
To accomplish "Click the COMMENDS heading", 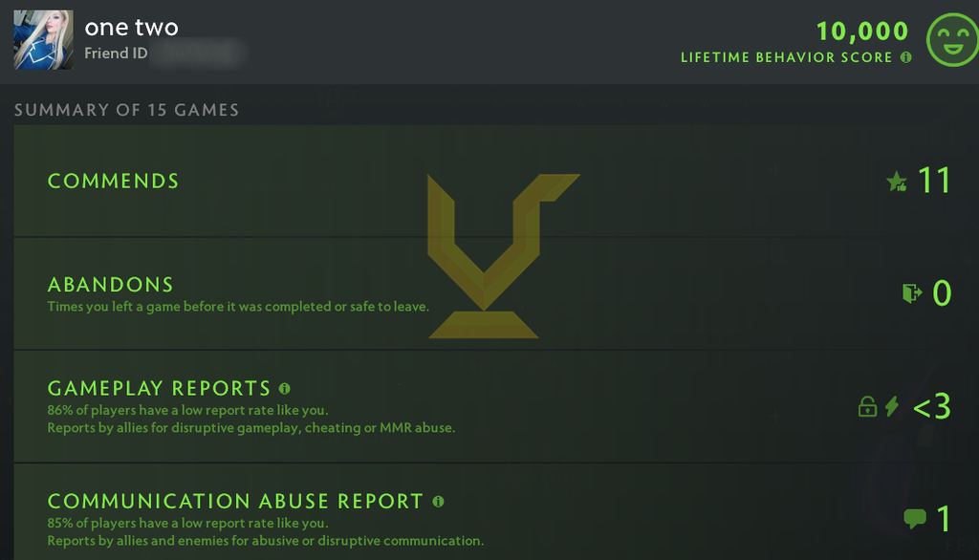I will tap(113, 181).
